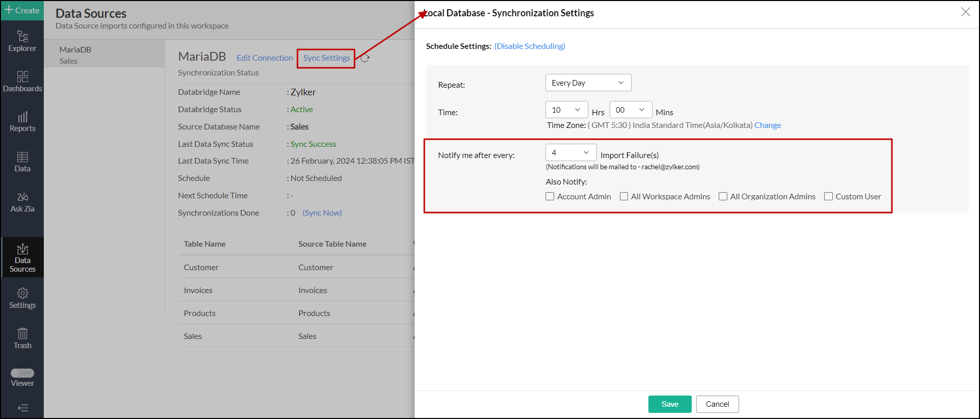Click the refresh icon beside Sync Settings
Screen dimensions: 980x419
365,58
